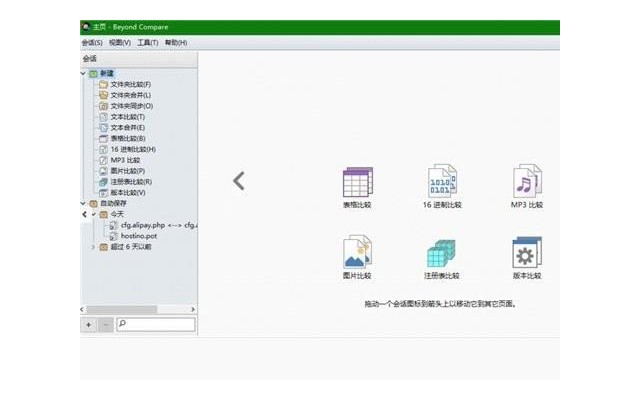Open the large 版本比较 gear icon
Viewport: 640px width, 400px height.
(527, 252)
